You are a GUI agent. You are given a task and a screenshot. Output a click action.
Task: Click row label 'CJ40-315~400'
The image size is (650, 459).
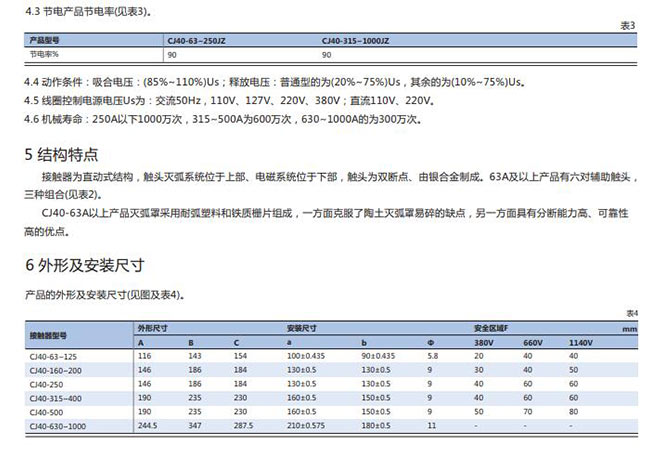56,398
